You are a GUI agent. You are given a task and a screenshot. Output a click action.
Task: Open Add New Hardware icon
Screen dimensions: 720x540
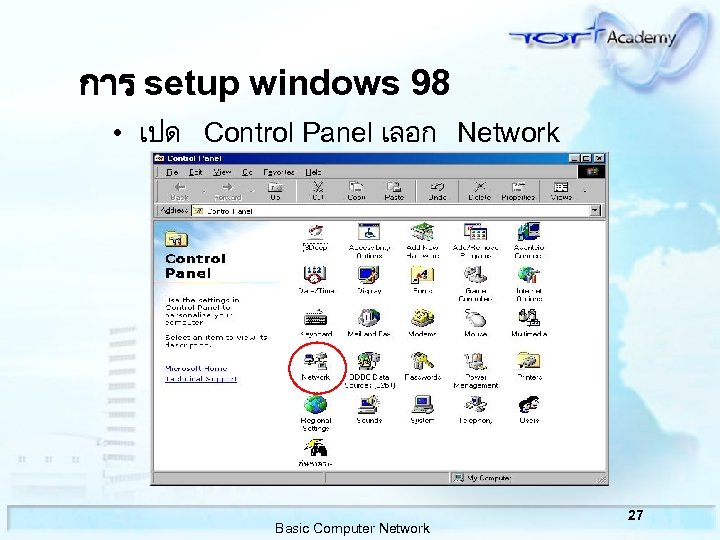pos(422,241)
